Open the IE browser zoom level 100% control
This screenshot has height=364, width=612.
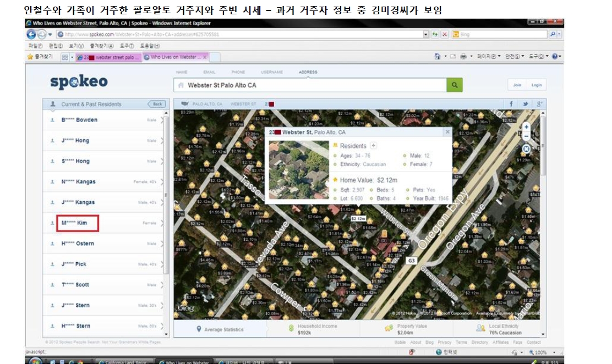(x=542, y=352)
